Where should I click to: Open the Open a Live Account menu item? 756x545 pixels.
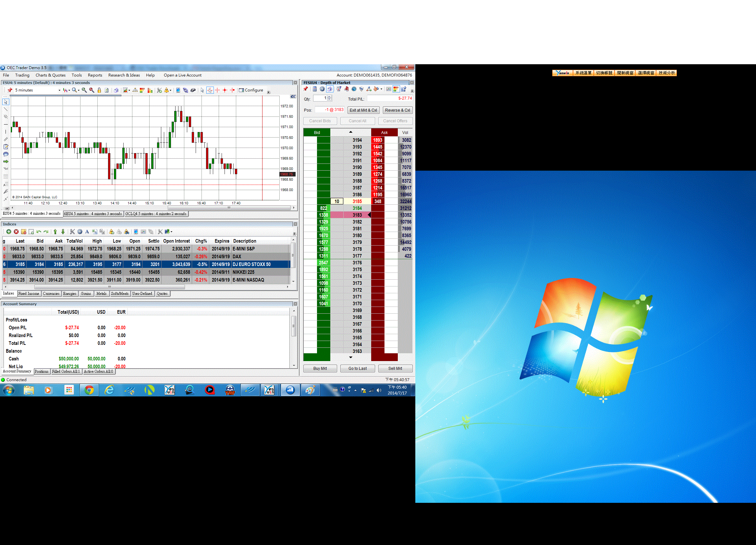(183, 75)
